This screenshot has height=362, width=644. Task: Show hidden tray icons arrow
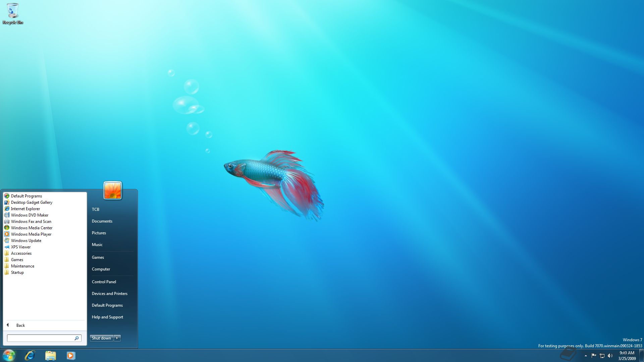586,356
